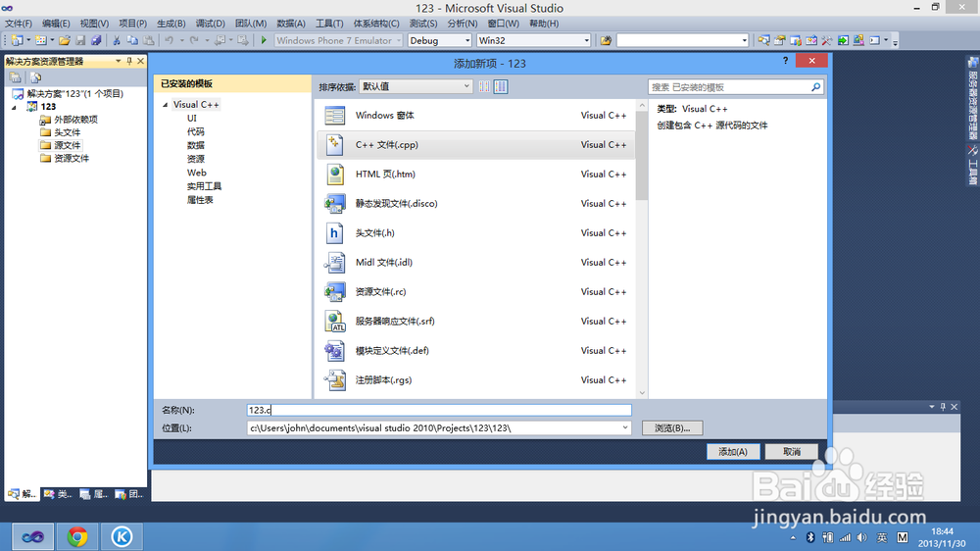Collapse the Visual C++ template tree node

pyautogui.click(x=165, y=105)
